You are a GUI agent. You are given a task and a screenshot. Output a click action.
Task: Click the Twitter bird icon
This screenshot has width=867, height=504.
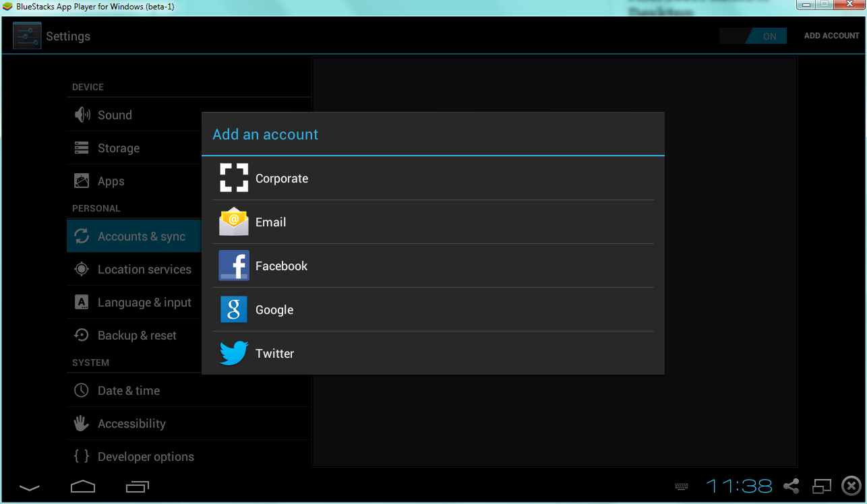click(x=234, y=353)
